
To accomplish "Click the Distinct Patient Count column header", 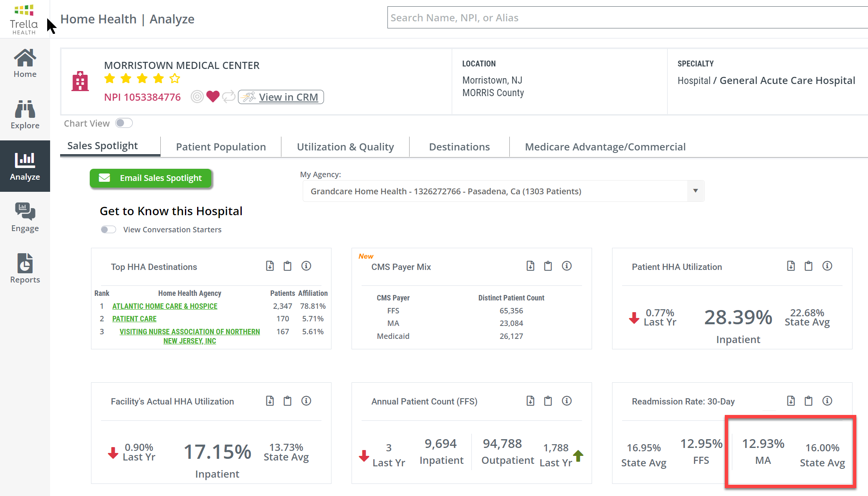I will pyautogui.click(x=511, y=298).
